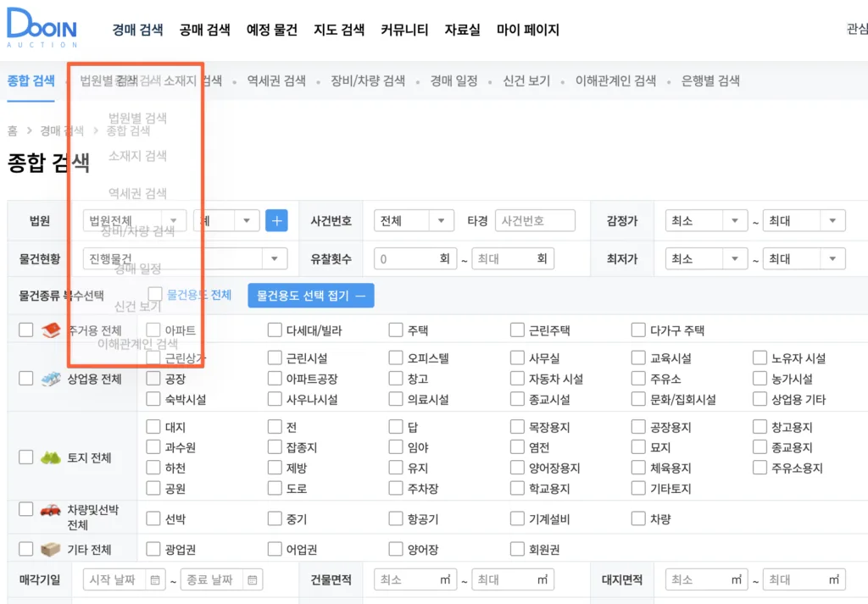Check the 차량및선박 전체 checkbox

26,509
